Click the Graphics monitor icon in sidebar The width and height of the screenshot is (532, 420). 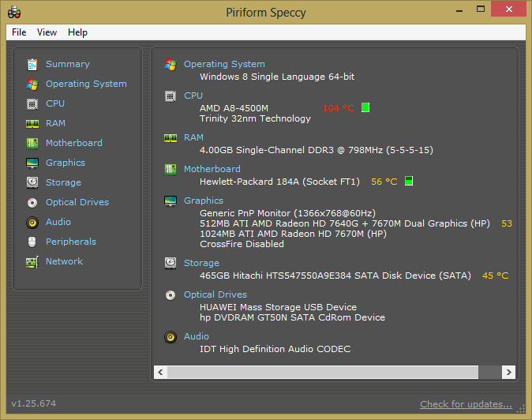32,163
